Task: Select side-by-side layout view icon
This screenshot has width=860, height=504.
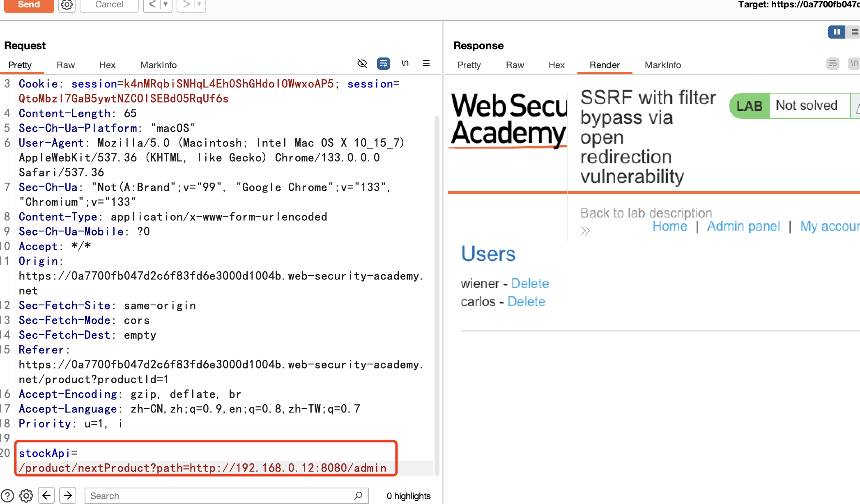Action: (x=836, y=32)
